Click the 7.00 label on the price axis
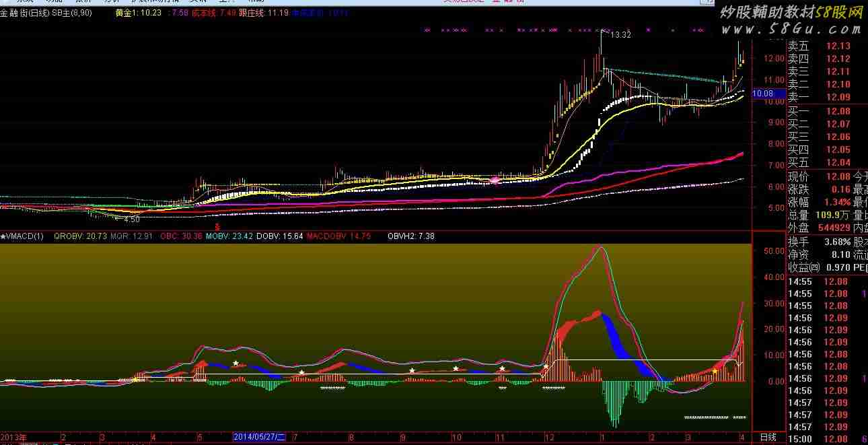The image size is (868, 445). tap(777, 165)
